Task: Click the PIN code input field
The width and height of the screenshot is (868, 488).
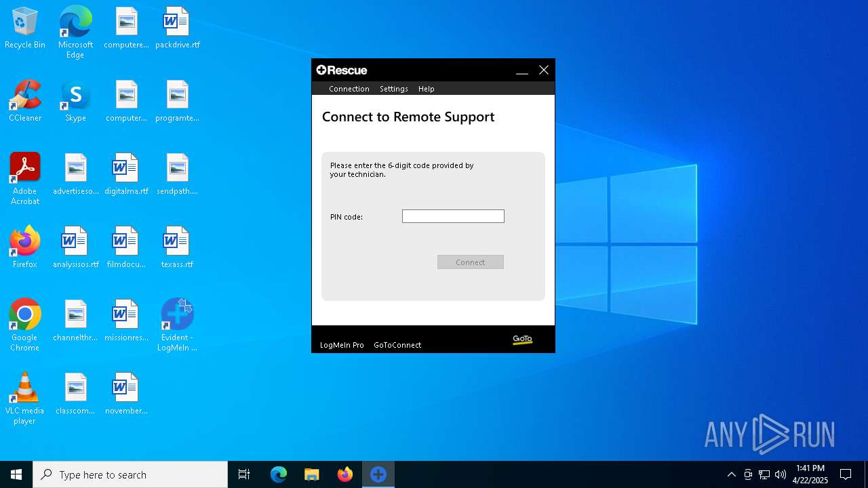Action: [x=453, y=216]
